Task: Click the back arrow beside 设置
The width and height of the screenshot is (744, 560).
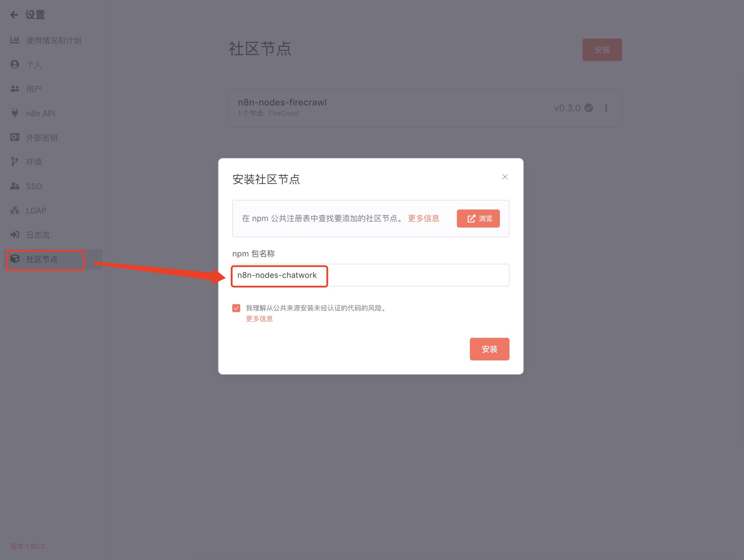Action: (14, 15)
